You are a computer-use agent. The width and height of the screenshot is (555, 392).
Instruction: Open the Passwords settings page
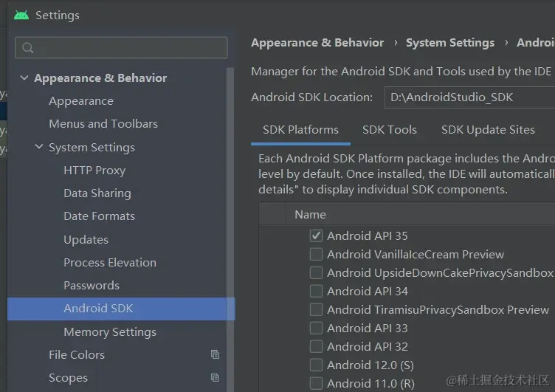tap(92, 286)
